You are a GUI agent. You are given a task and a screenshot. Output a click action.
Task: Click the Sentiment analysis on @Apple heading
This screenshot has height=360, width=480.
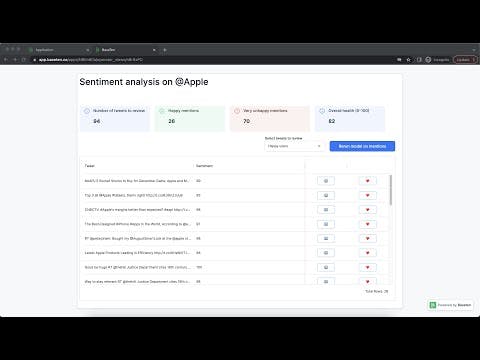pos(144,82)
